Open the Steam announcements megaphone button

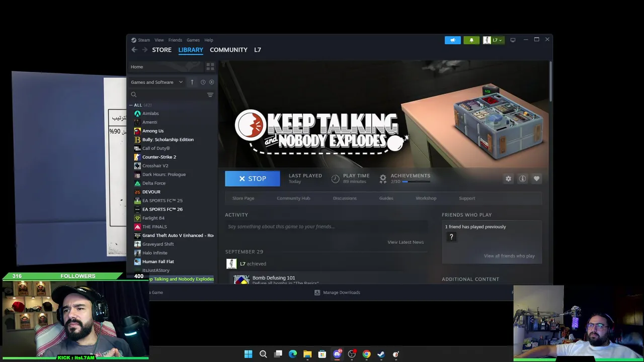tap(452, 40)
